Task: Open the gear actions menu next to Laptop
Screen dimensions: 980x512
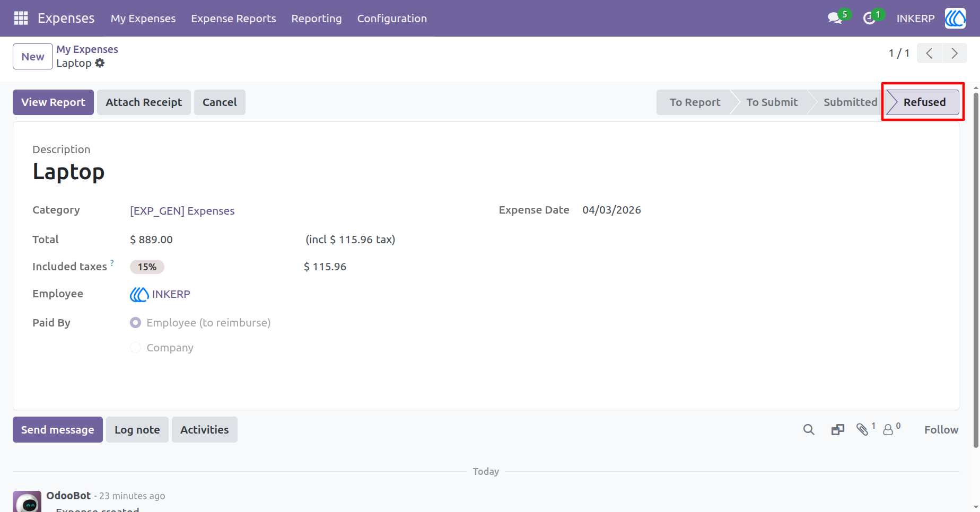Action: click(x=100, y=63)
